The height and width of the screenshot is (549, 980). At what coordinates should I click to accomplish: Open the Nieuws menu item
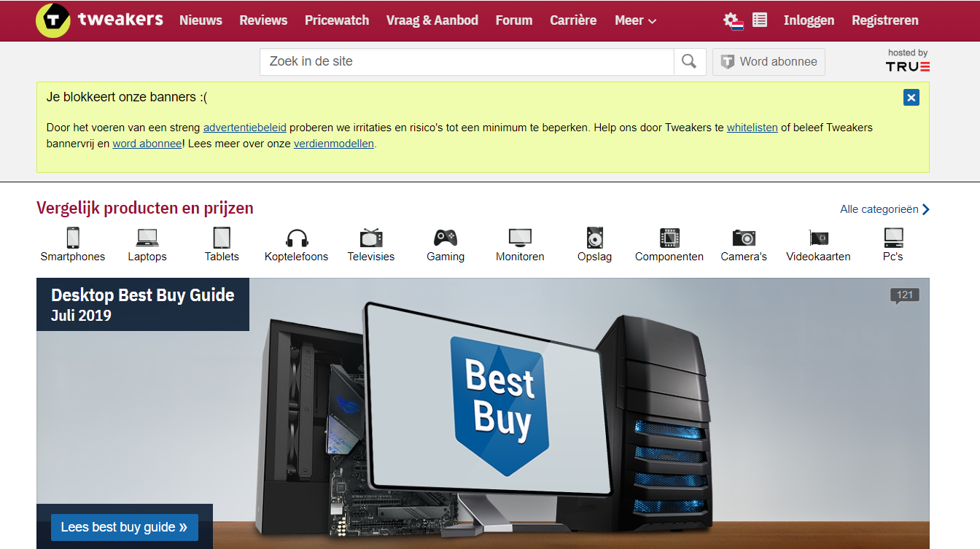pyautogui.click(x=201, y=20)
